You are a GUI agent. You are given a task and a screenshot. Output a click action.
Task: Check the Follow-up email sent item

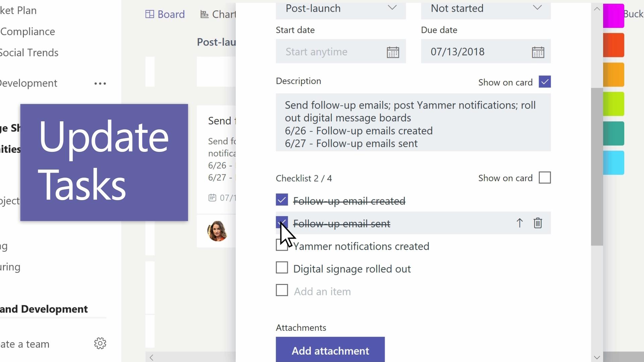282,223
